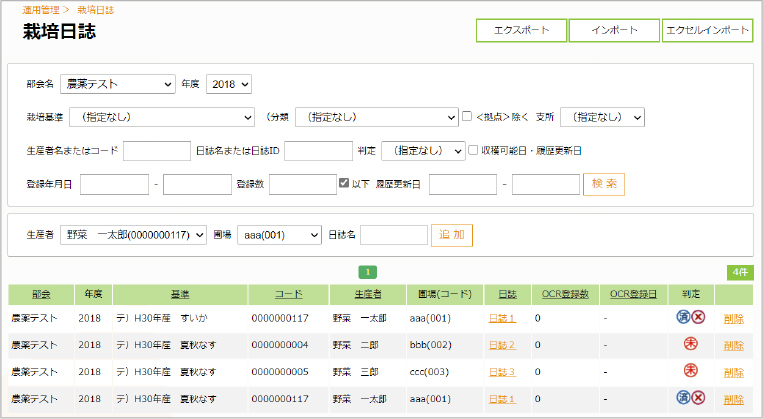
Task: Click the 栽培日誌 breadcrumb item
Action: click(96, 10)
